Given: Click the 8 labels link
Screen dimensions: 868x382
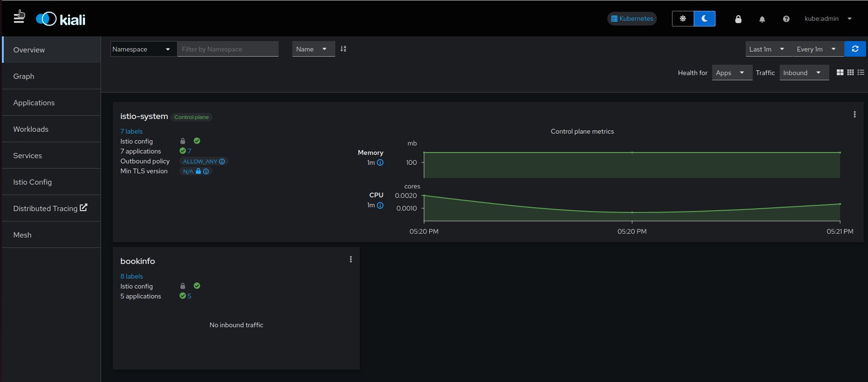Looking at the screenshot, I should pyautogui.click(x=131, y=276).
